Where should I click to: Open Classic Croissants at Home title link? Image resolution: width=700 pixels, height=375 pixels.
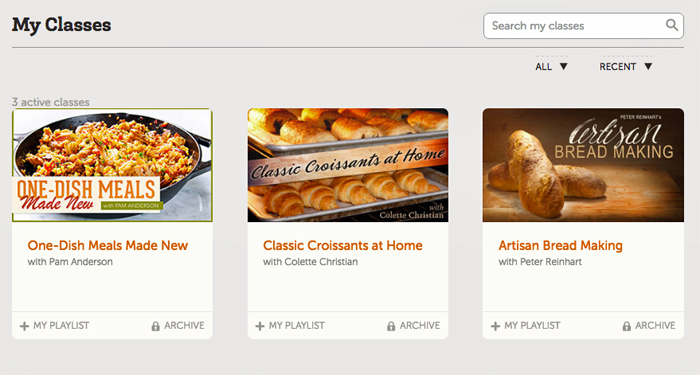(342, 246)
